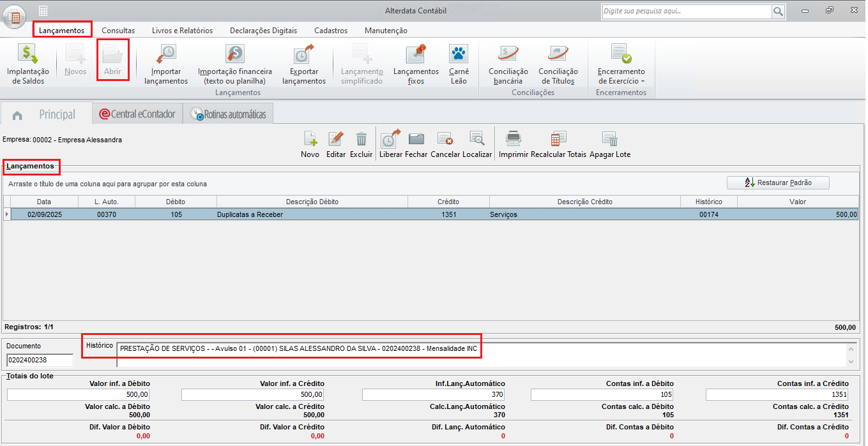Sort by the Valor column header
Image resolution: width=868 pixels, height=446 pixels.
tap(797, 202)
